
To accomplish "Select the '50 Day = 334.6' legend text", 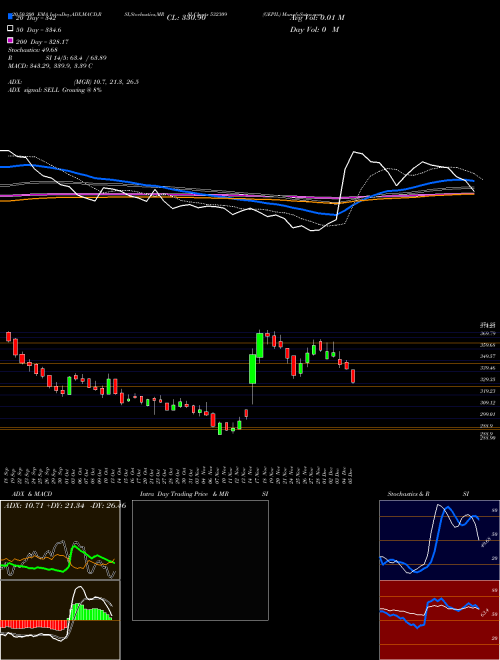I will (38, 30).
